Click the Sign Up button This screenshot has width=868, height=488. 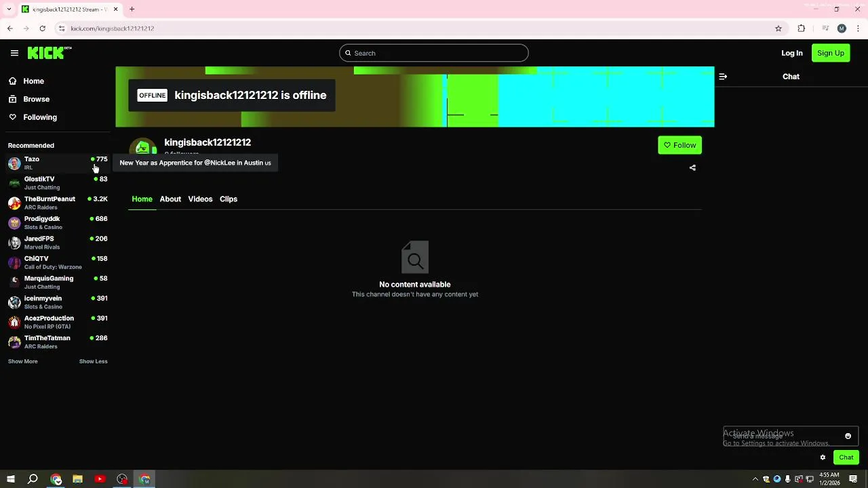(x=831, y=53)
